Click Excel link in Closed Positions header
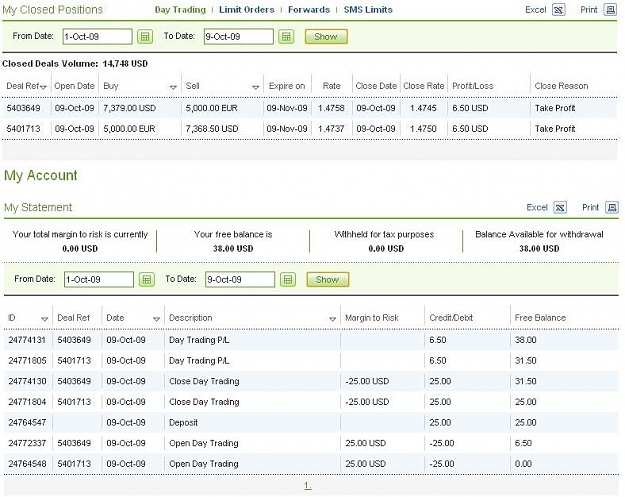 coord(535,10)
